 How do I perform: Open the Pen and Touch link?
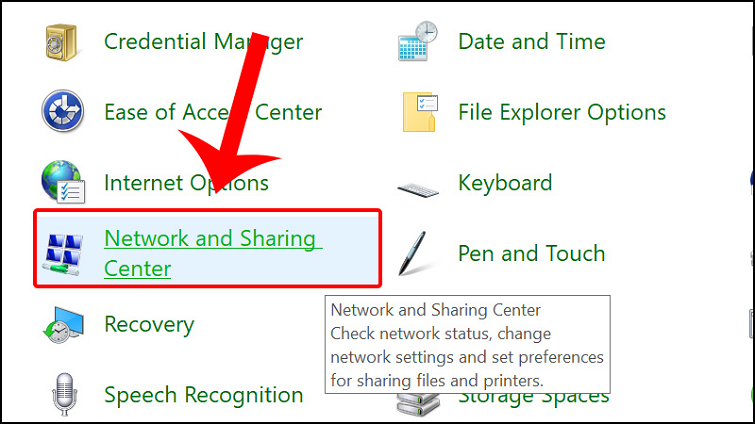pyautogui.click(x=531, y=253)
